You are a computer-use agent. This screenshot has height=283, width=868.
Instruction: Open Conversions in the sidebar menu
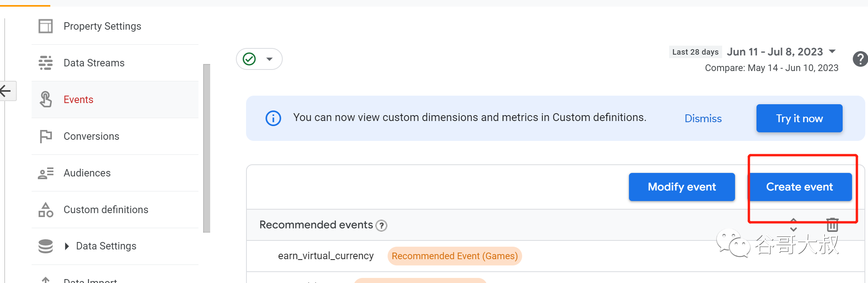coord(91,136)
